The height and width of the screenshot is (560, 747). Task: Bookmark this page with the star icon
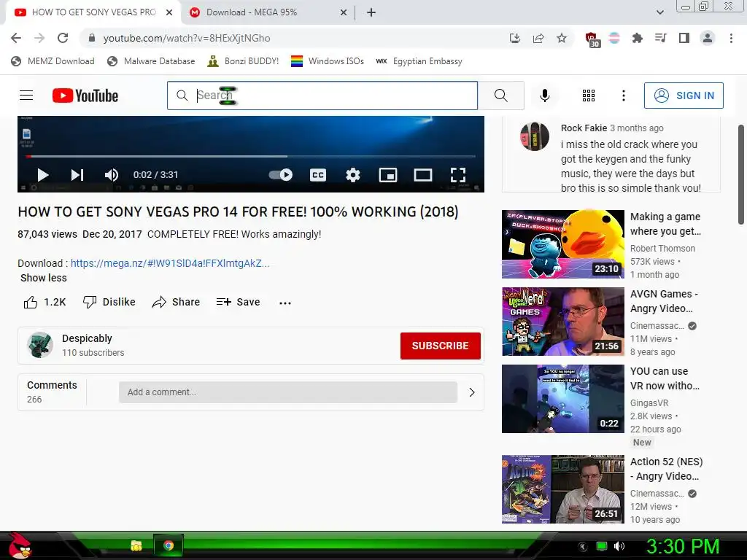[562, 38]
